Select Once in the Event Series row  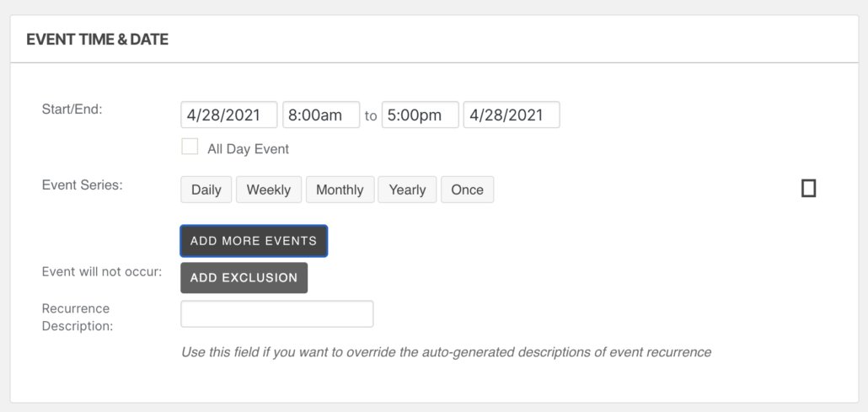(467, 190)
